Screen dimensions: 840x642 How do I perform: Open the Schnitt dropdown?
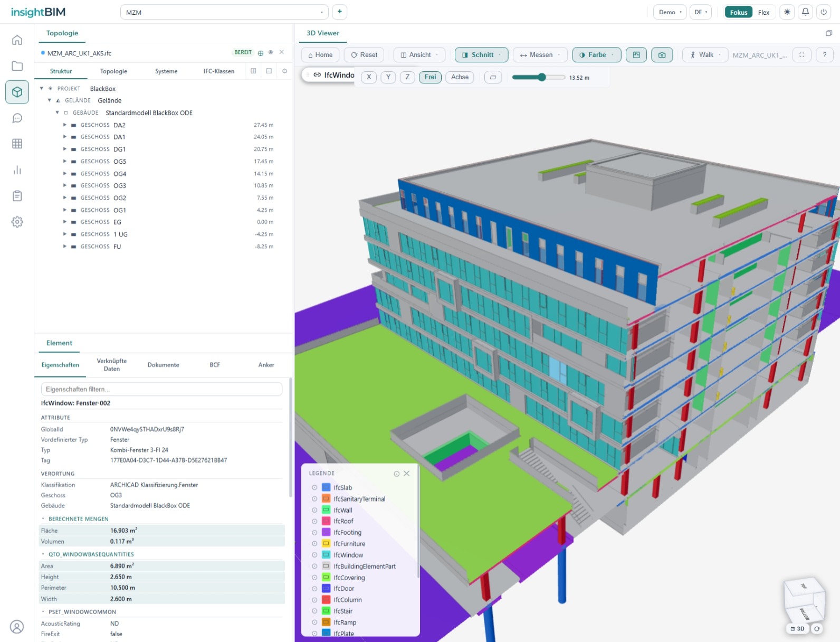[x=481, y=55]
